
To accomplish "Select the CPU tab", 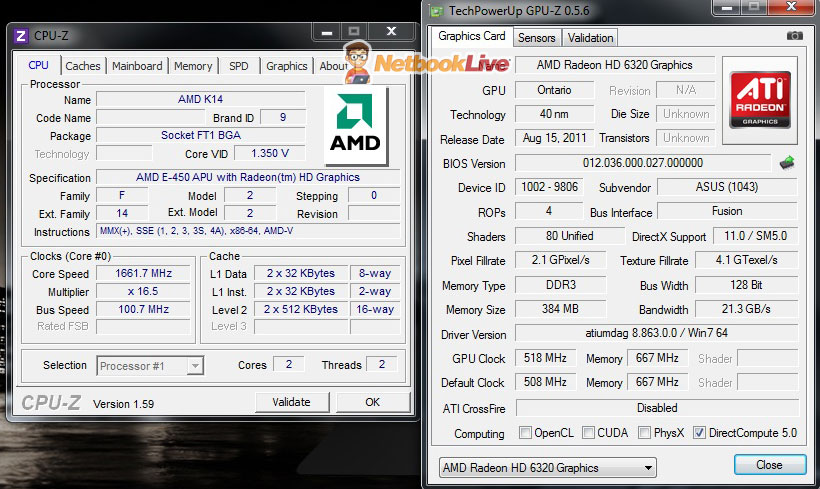I will [38, 65].
